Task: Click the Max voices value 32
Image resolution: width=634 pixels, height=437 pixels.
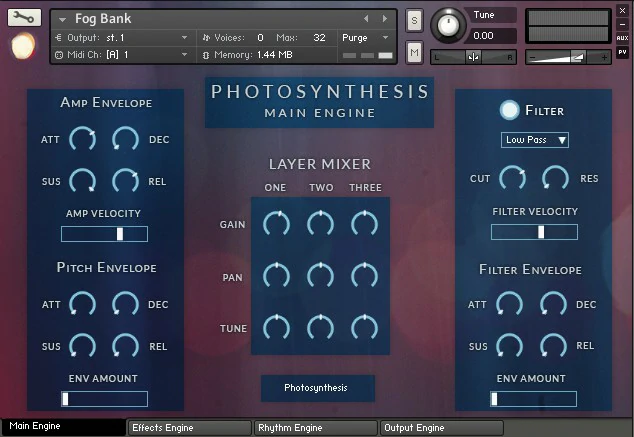Action: [x=319, y=38]
